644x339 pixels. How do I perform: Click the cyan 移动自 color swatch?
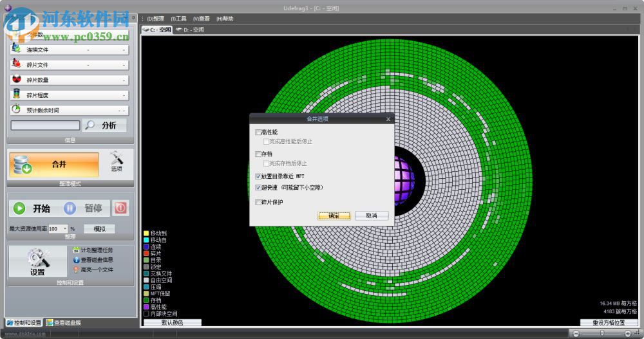(146, 240)
